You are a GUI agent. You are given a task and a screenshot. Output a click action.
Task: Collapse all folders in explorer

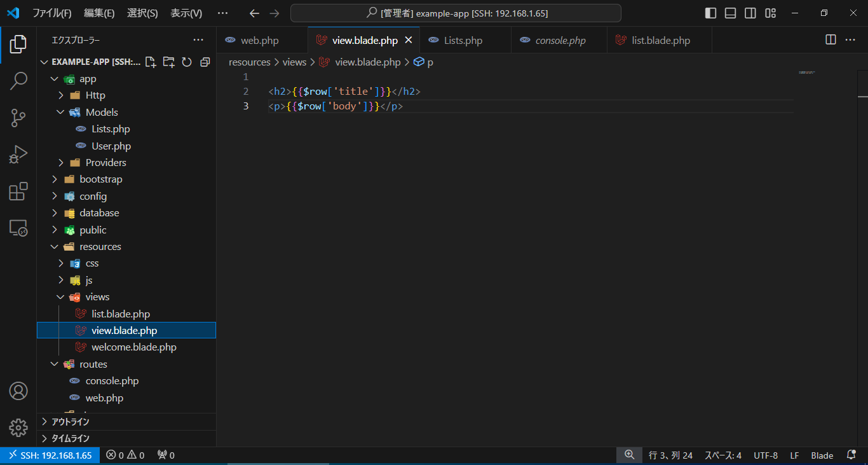[205, 62]
